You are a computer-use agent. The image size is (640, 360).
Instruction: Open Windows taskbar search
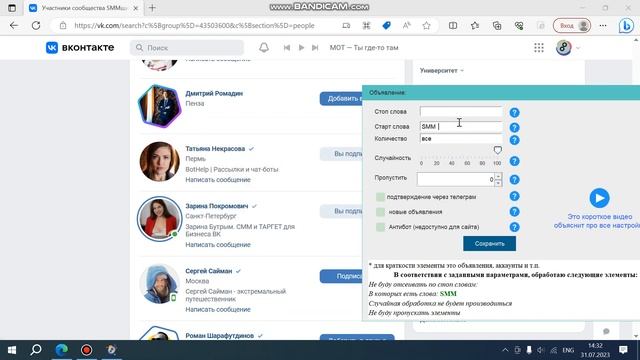click(x=36, y=350)
